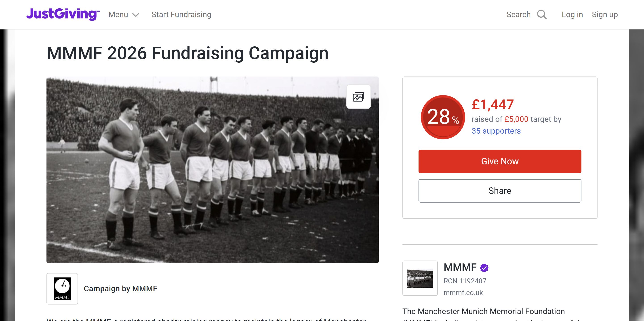
Task: Click the MMMF charity name heading
Action: tap(460, 267)
